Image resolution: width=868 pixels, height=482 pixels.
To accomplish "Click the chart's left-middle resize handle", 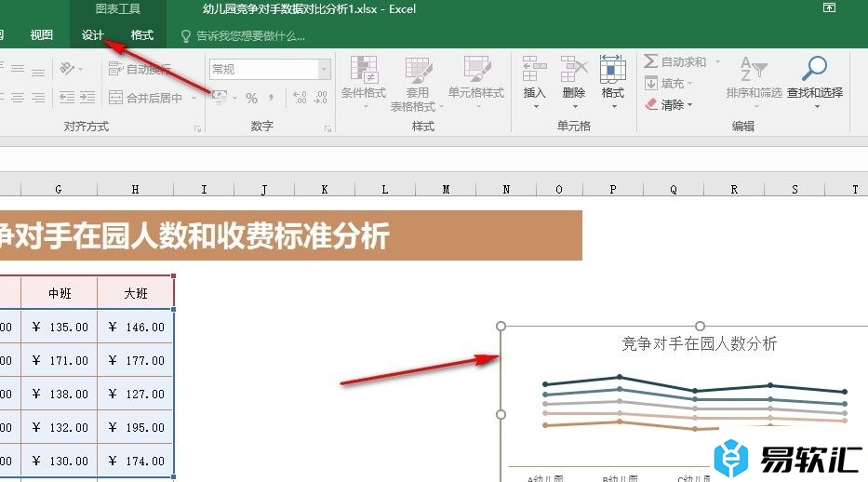I will [x=501, y=414].
